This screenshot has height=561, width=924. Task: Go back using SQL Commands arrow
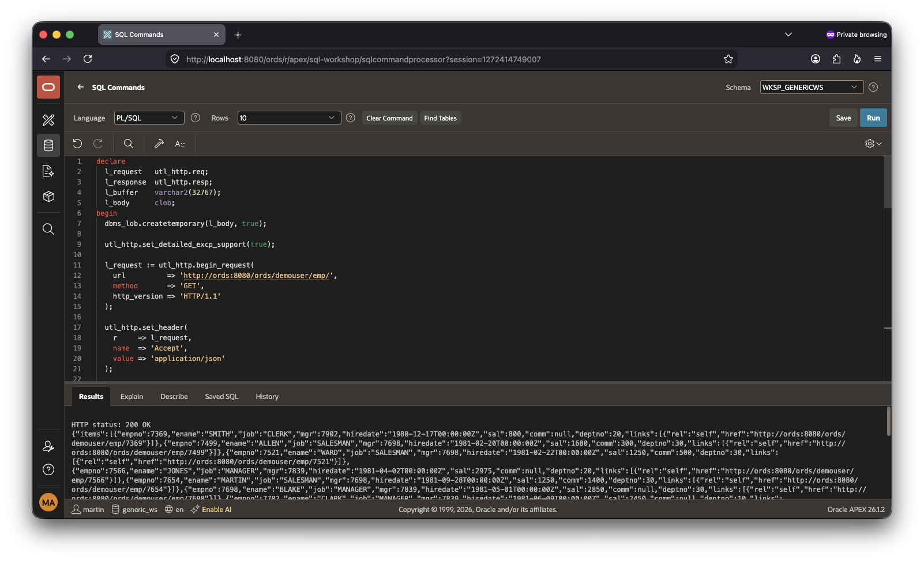(x=81, y=87)
